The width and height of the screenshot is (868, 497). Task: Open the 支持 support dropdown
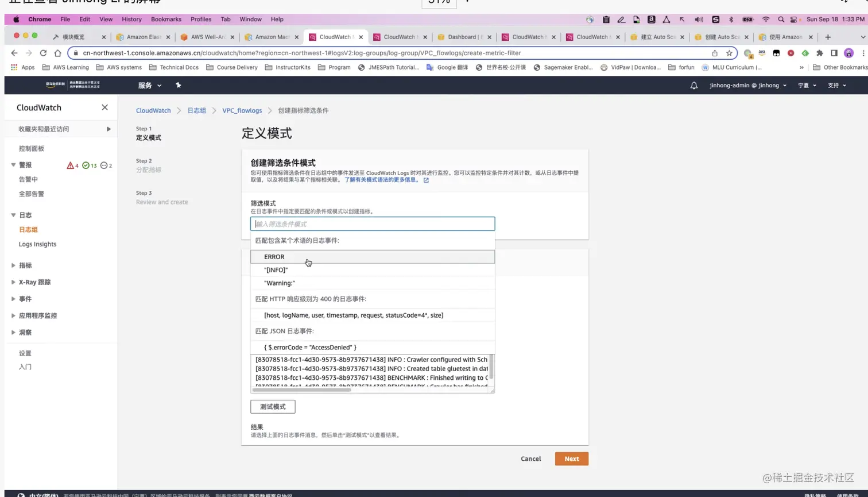click(x=837, y=86)
